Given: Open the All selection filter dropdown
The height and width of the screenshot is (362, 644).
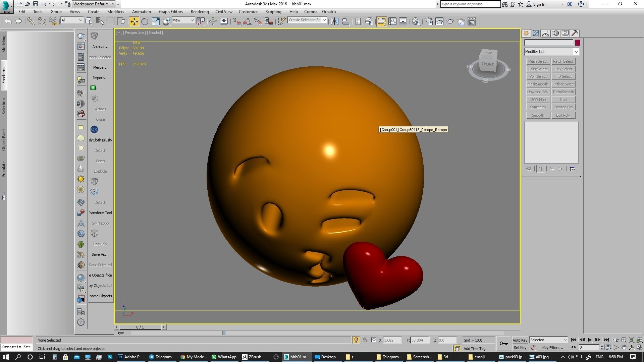Looking at the screenshot, I should 72,20.
